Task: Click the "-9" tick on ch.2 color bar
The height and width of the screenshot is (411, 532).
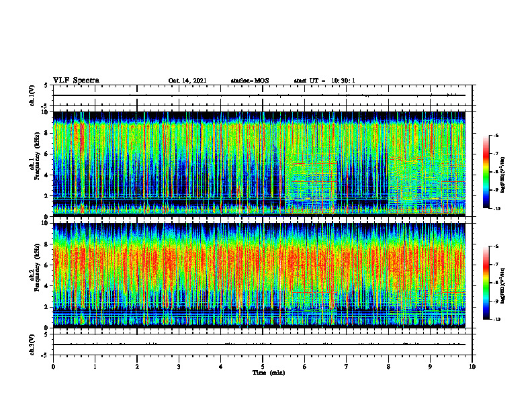Action: 496,301
